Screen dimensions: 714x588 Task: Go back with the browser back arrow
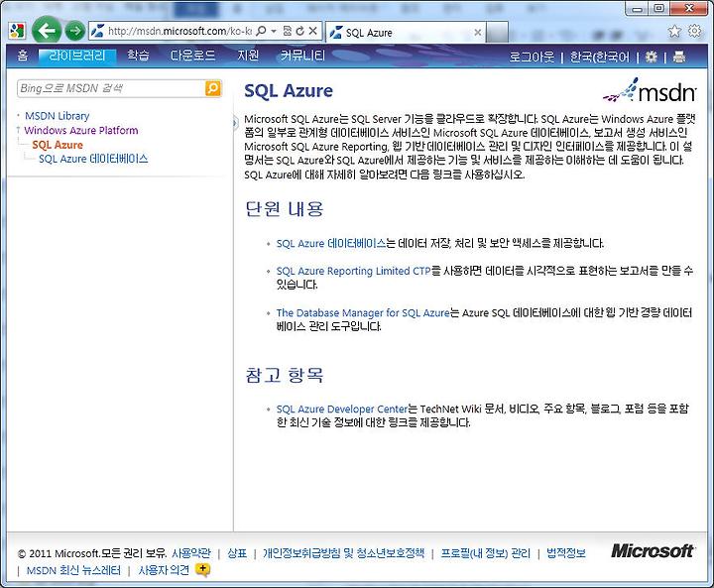47,31
